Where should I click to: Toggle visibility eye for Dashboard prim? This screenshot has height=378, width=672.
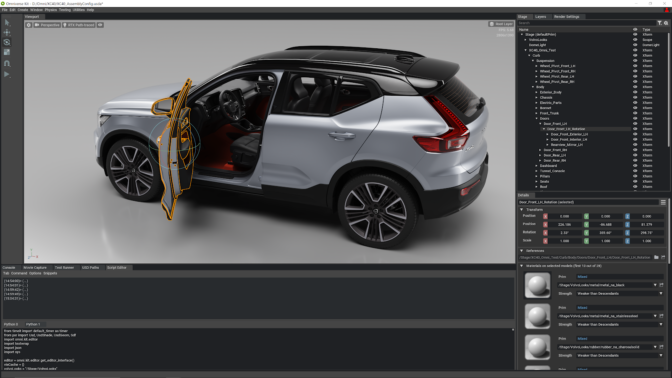tap(635, 165)
